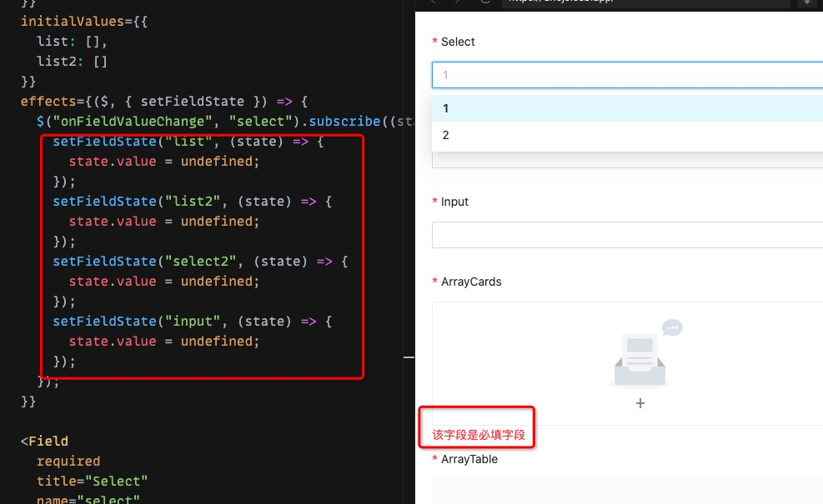Click the ArrayCards field label

click(x=471, y=282)
